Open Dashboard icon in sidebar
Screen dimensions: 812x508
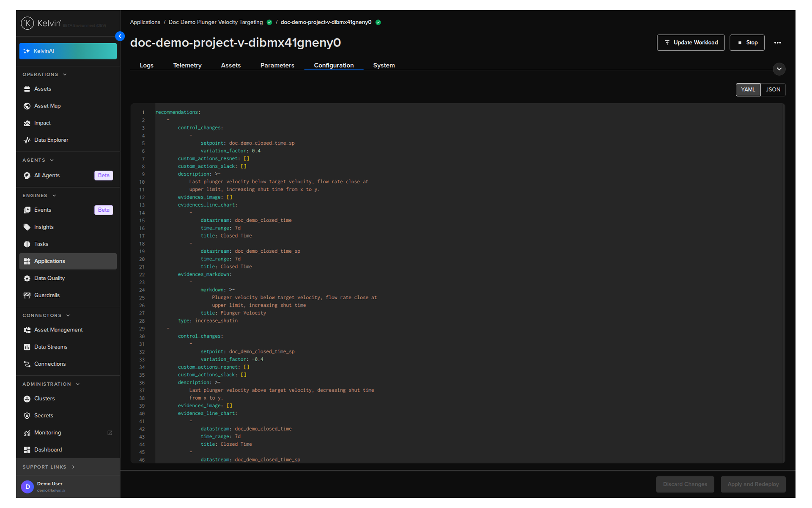[x=27, y=450]
